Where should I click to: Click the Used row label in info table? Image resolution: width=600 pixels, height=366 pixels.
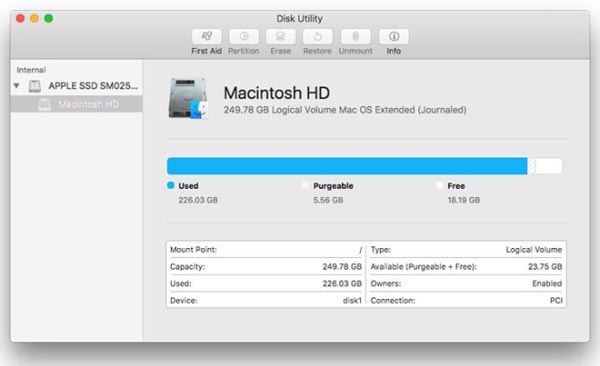click(181, 284)
